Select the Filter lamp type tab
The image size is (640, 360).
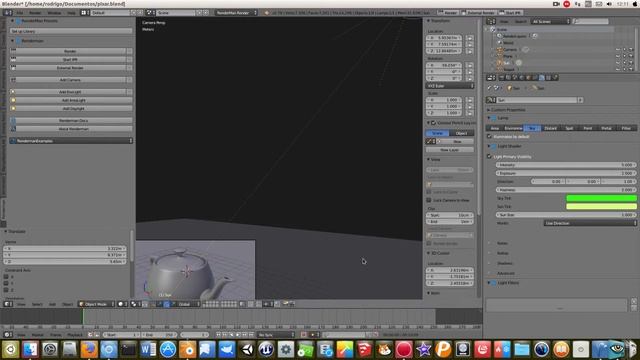click(626, 128)
